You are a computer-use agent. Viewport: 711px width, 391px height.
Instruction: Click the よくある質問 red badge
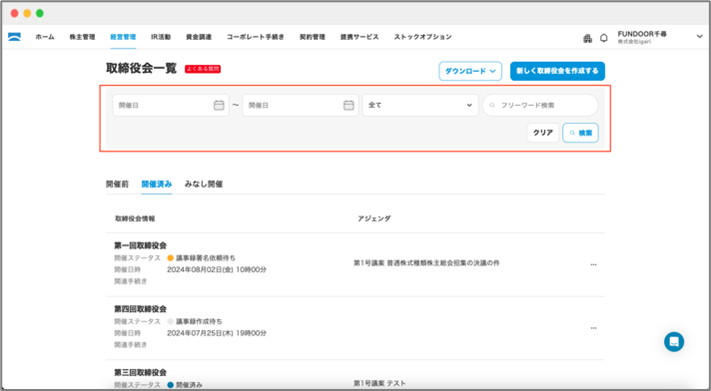[x=203, y=69]
